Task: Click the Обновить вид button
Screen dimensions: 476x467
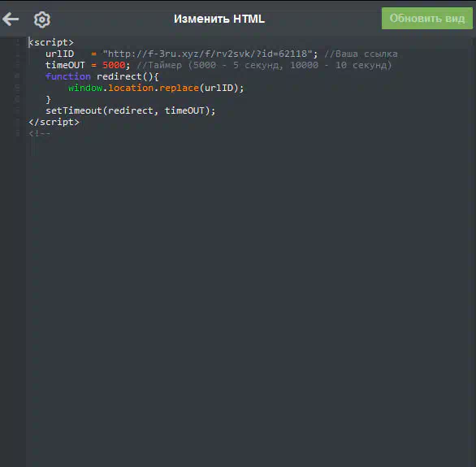Action: [x=426, y=19]
